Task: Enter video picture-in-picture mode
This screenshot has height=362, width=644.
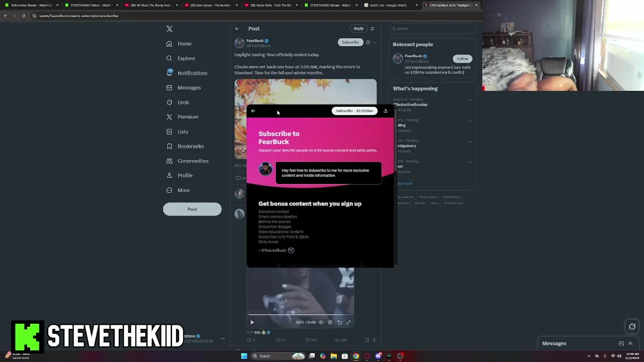Action: coord(339,322)
